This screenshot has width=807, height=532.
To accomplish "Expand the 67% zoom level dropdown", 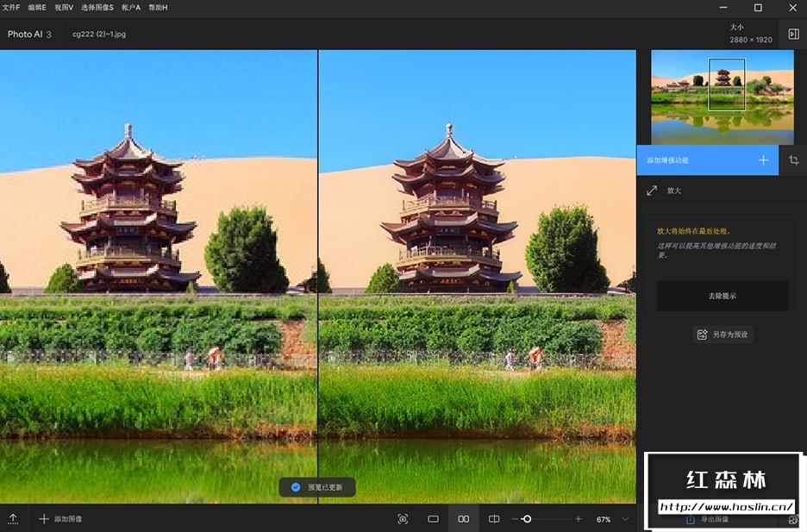I will coord(625,519).
